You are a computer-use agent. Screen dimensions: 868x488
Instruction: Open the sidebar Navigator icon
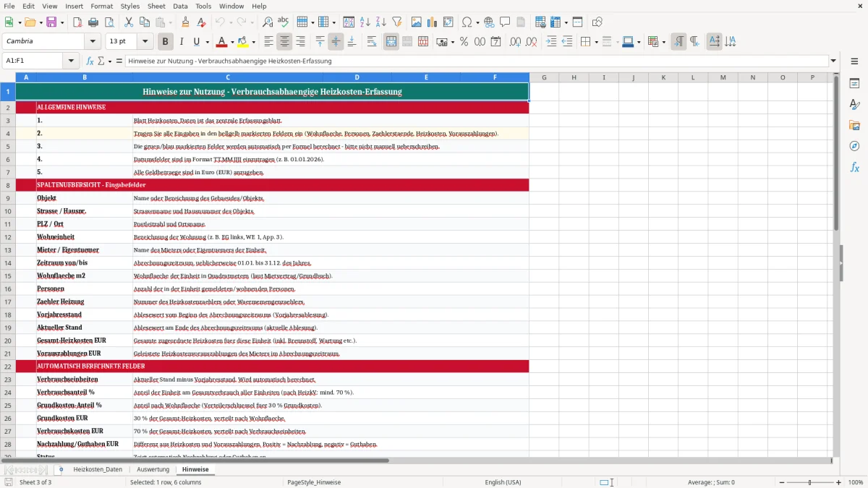coord(854,146)
